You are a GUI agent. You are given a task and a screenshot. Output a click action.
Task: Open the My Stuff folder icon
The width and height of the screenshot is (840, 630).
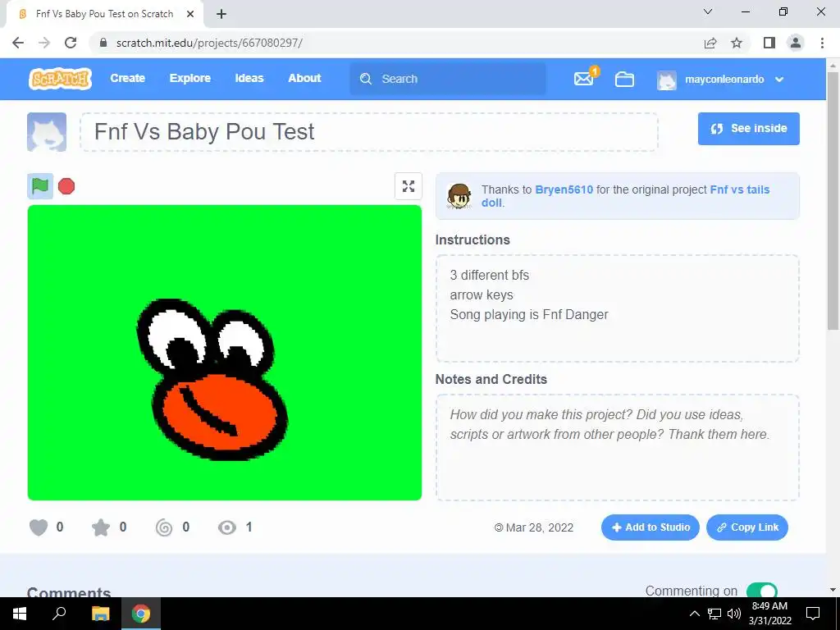[624, 80]
